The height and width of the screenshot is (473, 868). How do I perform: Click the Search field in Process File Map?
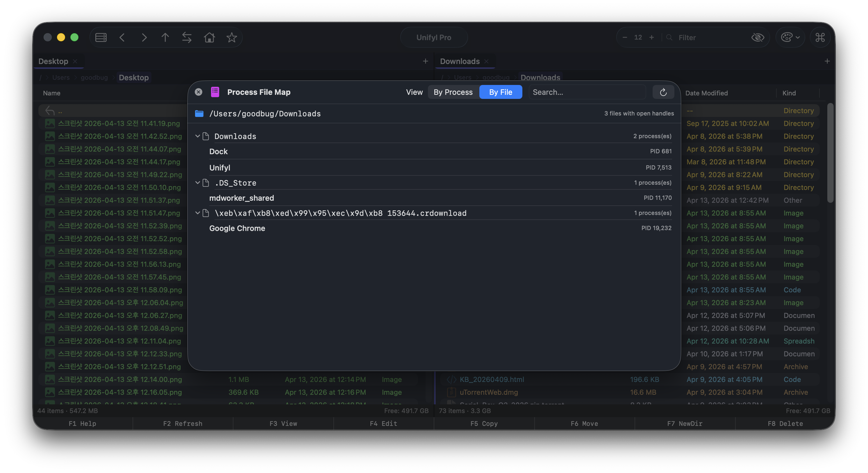(586, 92)
